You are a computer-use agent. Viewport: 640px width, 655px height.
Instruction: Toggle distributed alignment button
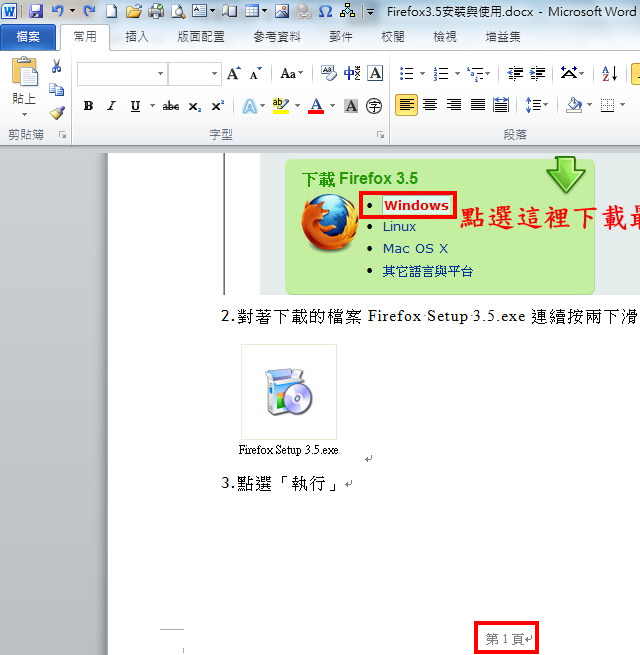[x=501, y=105]
